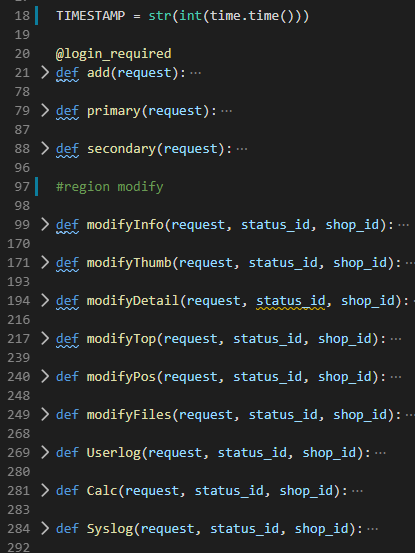Unfold the modifyThumb function chevron
The height and width of the screenshot is (553, 415).
(45, 263)
